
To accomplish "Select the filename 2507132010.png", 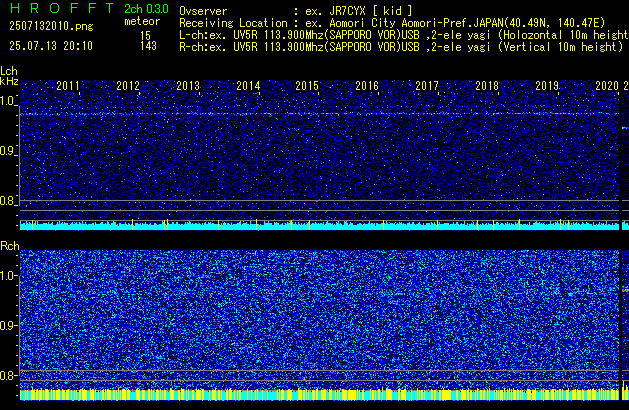I will point(51,26).
